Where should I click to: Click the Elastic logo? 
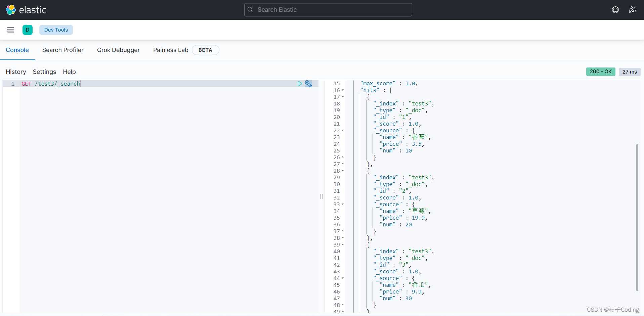coord(26,10)
